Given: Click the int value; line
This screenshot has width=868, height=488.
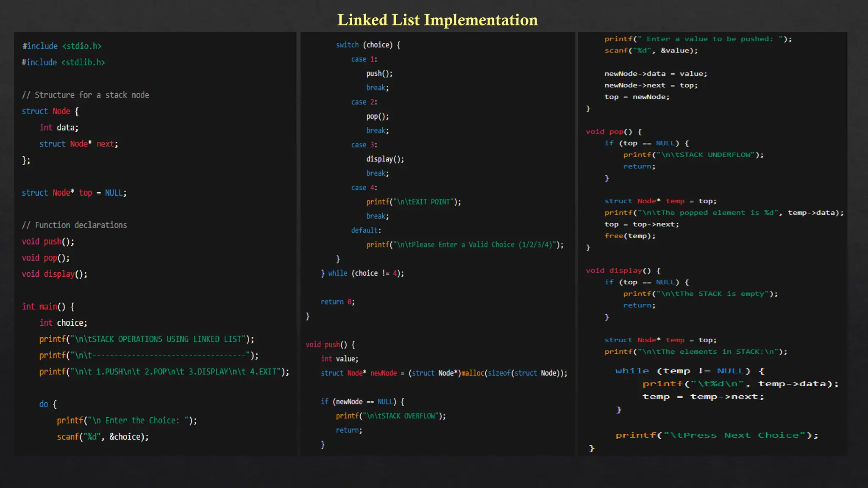Looking at the screenshot, I should [x=339, y=359].
